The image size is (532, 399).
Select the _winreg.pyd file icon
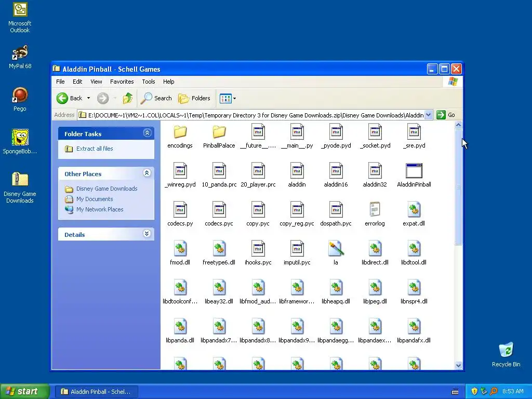pyautogui.click(x=180, y=170)
